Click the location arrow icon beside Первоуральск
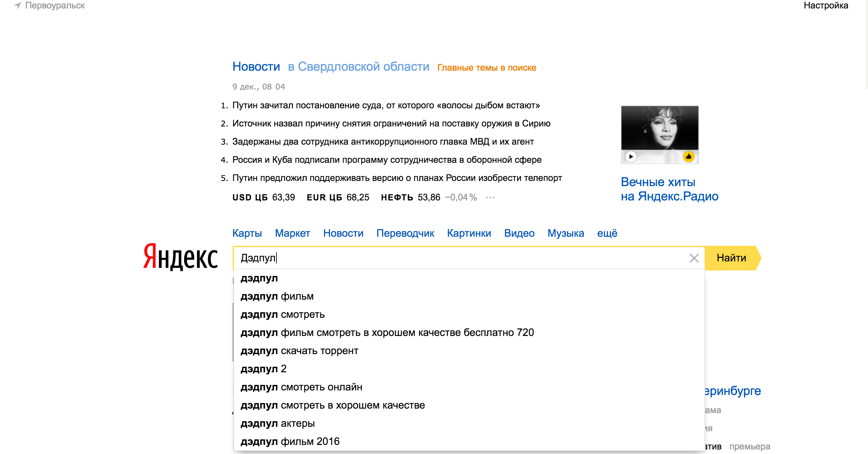Viewport: 868px width, 454px height. pyautogui.click(x=18, y=6)
